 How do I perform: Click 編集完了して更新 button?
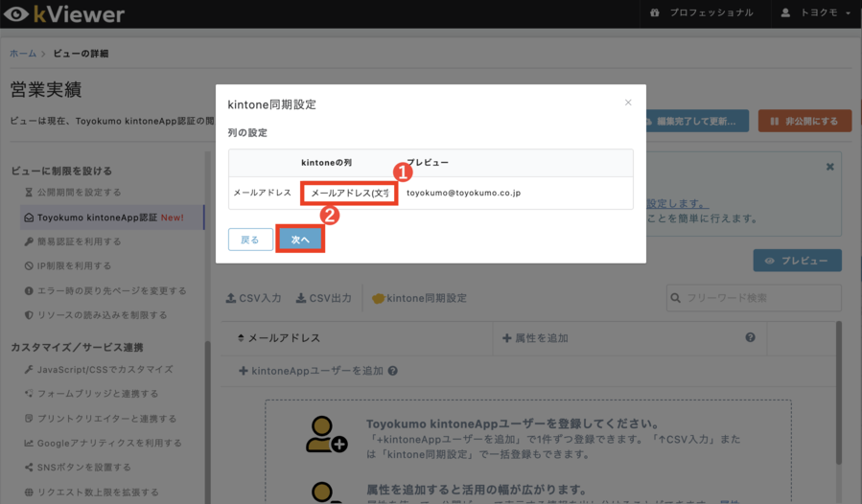697,121
